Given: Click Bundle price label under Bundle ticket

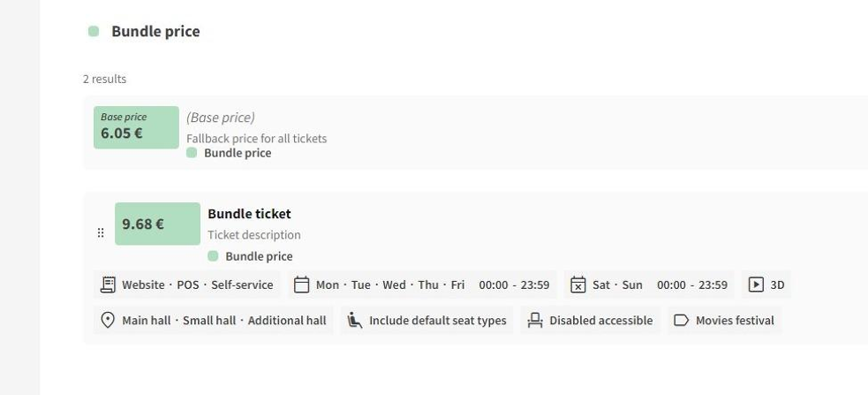Looking at the screenshot, I should 258,256.
